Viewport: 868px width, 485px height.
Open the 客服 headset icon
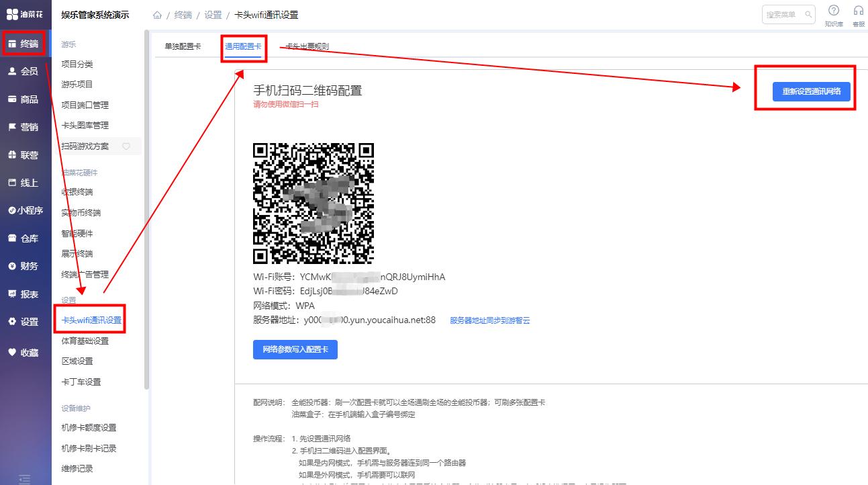859,10
